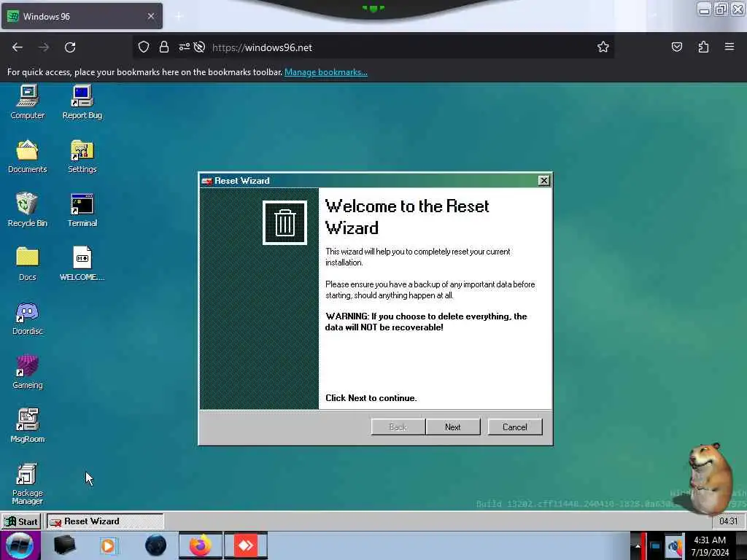Screen dimensions: 747x560
Task: Select the Windows 96 browser tab
Action: (x=82, y=17)
